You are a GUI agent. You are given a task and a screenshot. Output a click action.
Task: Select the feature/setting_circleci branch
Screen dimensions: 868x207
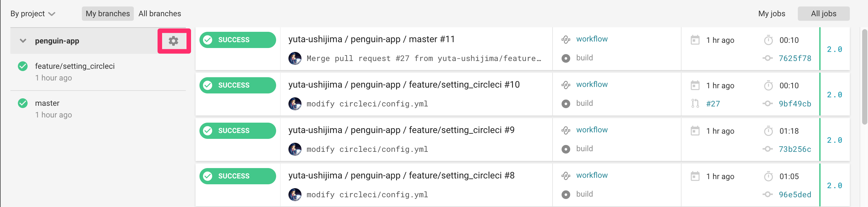74,66
